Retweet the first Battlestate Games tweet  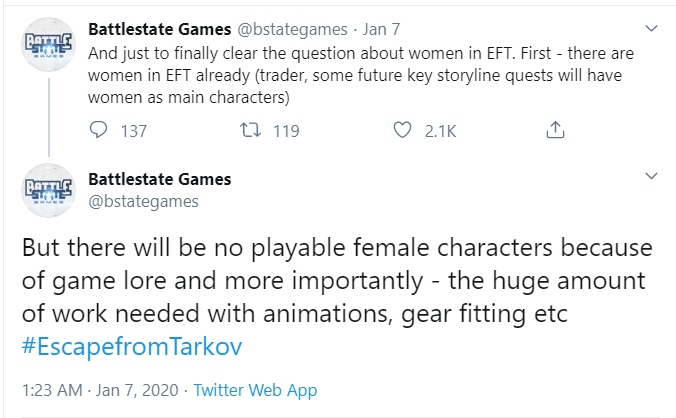(252, 130)
